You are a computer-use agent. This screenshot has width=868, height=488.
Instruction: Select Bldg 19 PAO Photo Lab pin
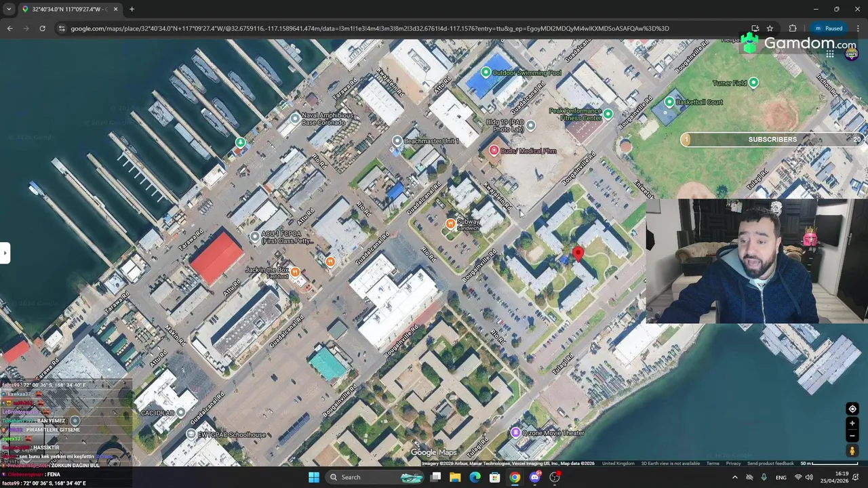pyautogui.click(x=531, y=125)
